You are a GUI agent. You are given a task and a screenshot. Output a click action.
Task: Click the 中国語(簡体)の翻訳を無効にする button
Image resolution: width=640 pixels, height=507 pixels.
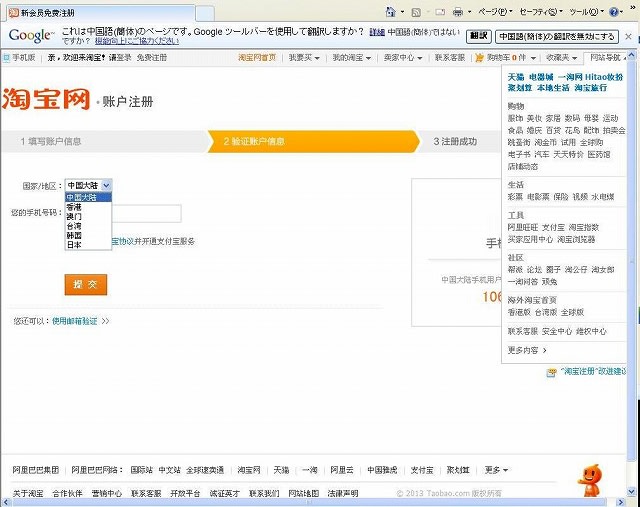tap(557, 36)
